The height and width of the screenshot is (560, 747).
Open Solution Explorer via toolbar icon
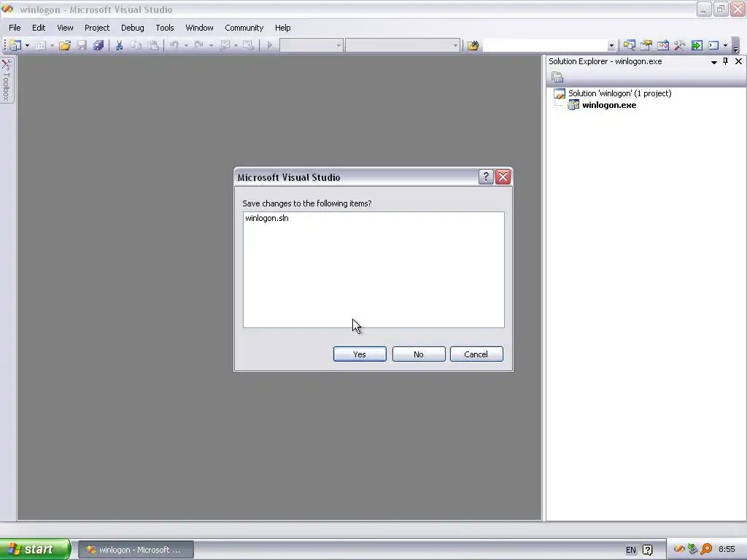tap(630, 45)
